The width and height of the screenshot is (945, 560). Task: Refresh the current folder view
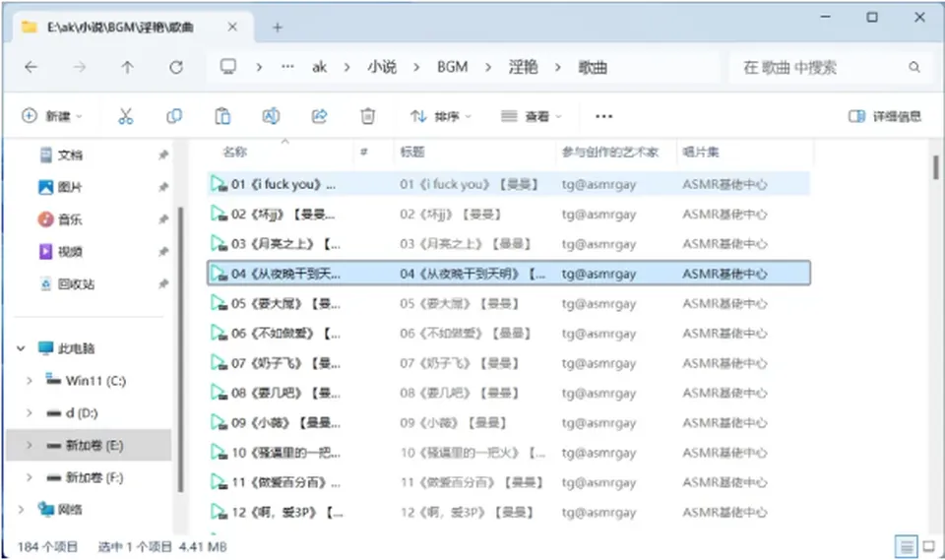click(176, 67)
